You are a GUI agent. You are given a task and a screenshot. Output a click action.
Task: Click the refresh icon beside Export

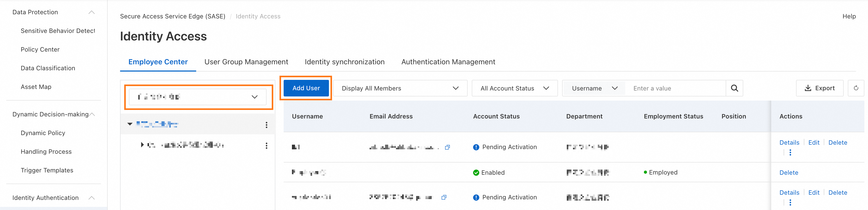[856, 88]
